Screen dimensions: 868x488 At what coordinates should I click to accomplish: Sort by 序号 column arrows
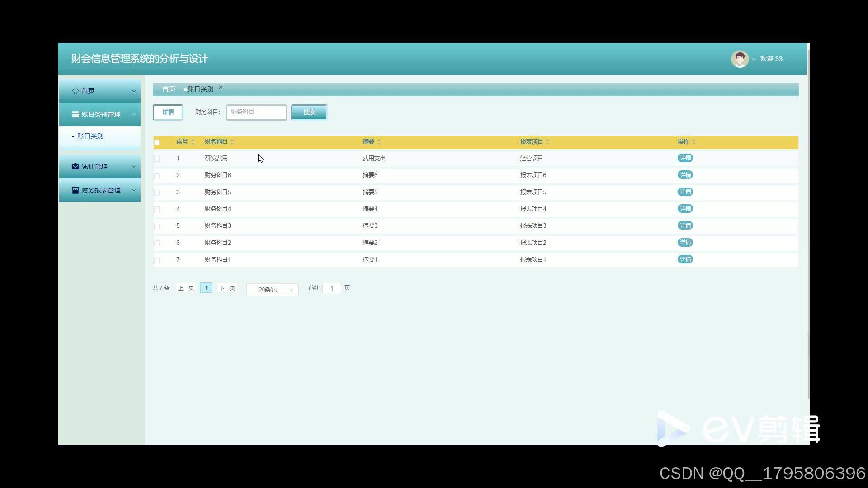coord(193,142)
